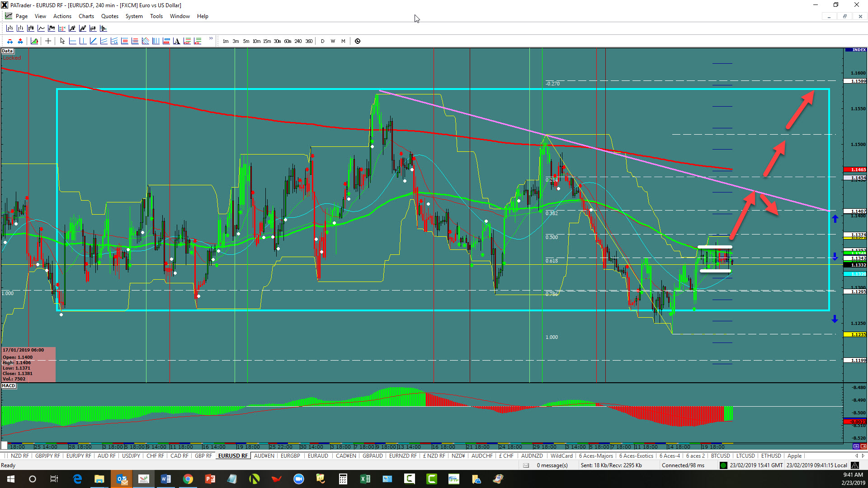Click the clock icon in the timeframe toolbar
Image resolution: width=868 pixels, height=488 pixels.
[358, 41]
